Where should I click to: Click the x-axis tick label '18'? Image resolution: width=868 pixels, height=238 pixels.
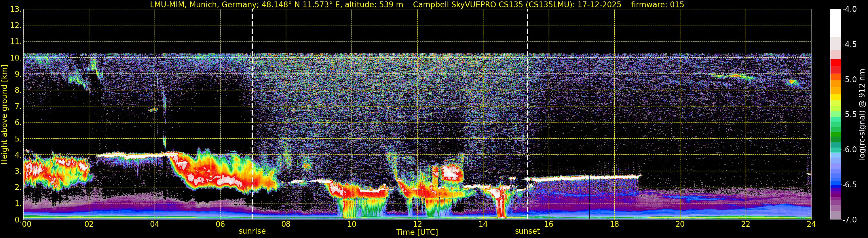[615, 224]
